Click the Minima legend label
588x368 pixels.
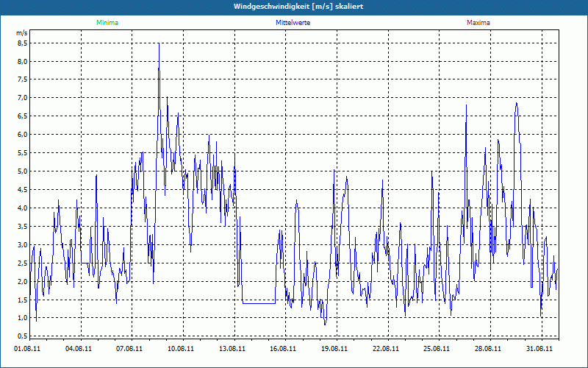pos(107,23)
